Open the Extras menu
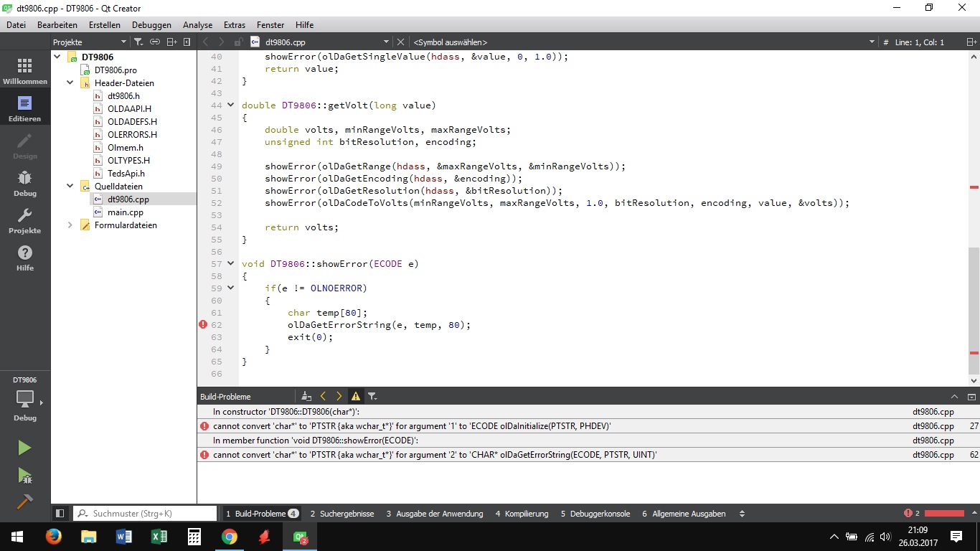 (x=235, y=24)
